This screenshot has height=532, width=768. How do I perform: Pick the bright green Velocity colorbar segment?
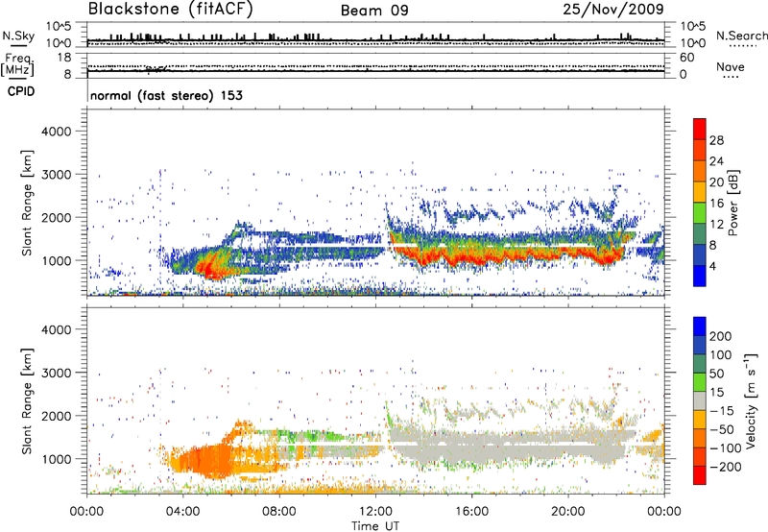click(700, 382)
